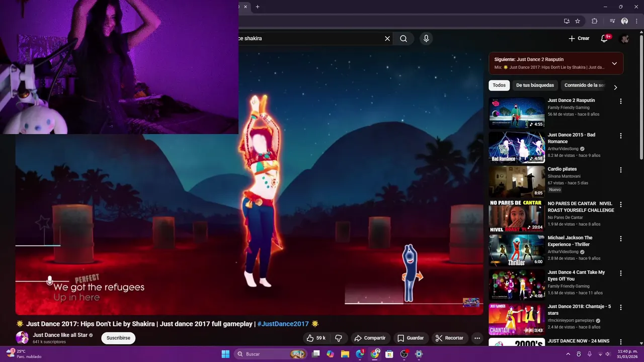Save the video with Guardar
644x362 pixels.
pyautogui.click(x=411, y=338)
